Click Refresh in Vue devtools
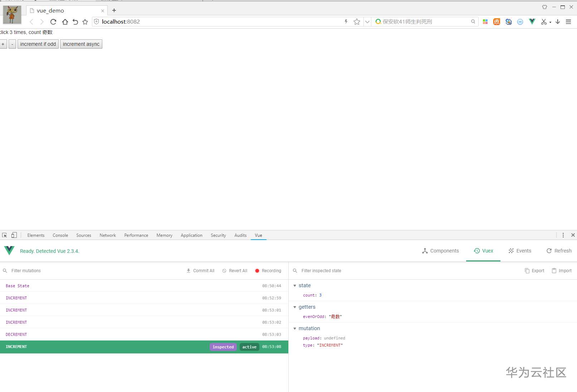577x392 pixels. coord(559,251)
